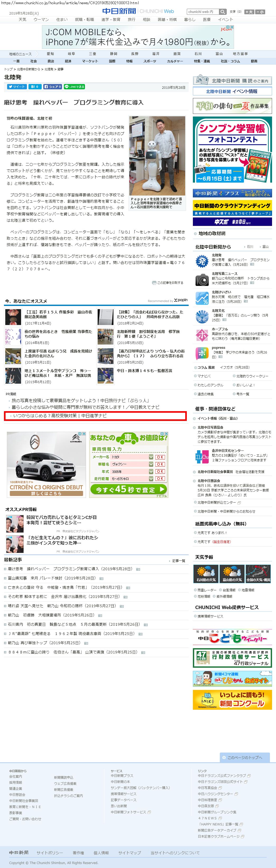Select the 石川 regional tab
The height and width of the screenshot is (868, 276).
coord(198,54)
